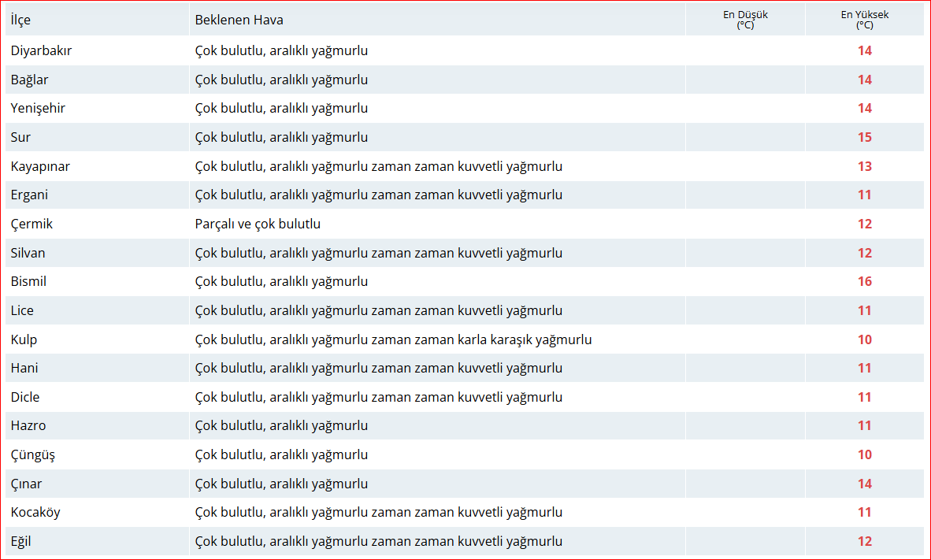
Task: Select the Bağlar district row name
Action: [x=30, y=80]
